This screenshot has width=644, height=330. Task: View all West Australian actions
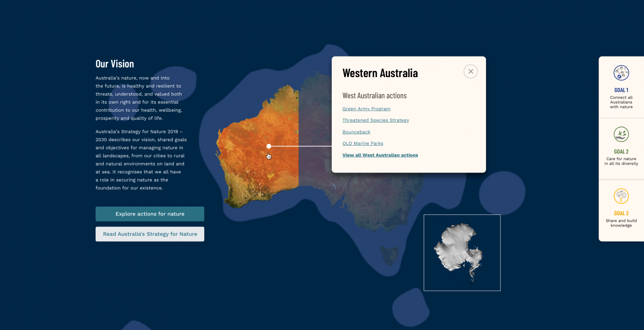(x=380, y=155)
